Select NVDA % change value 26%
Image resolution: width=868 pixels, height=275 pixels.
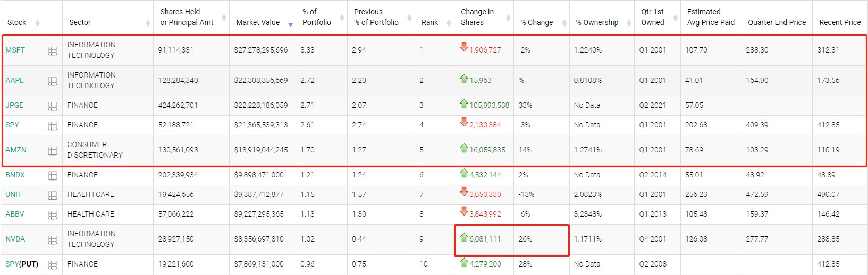(525, 239)
